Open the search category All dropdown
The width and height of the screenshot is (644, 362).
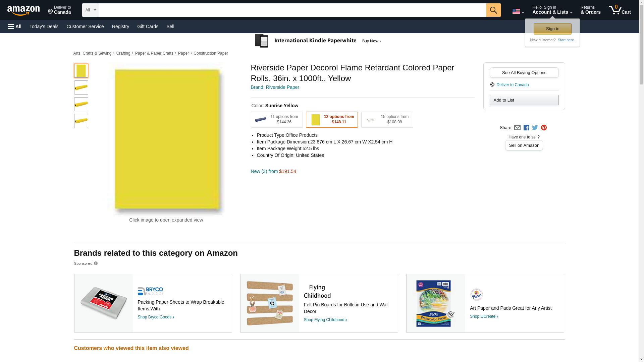click(x=90, y=10)
